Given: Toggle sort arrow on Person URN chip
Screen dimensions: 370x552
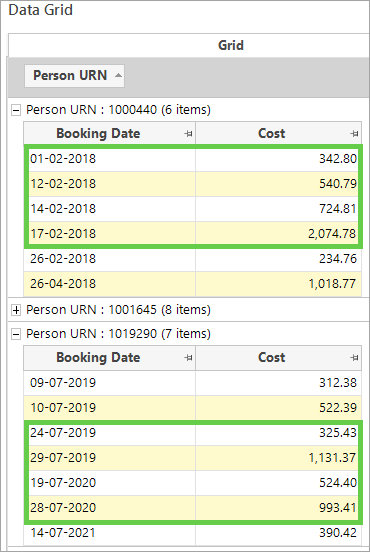Looking at the screenshot, I should (119, 75).
